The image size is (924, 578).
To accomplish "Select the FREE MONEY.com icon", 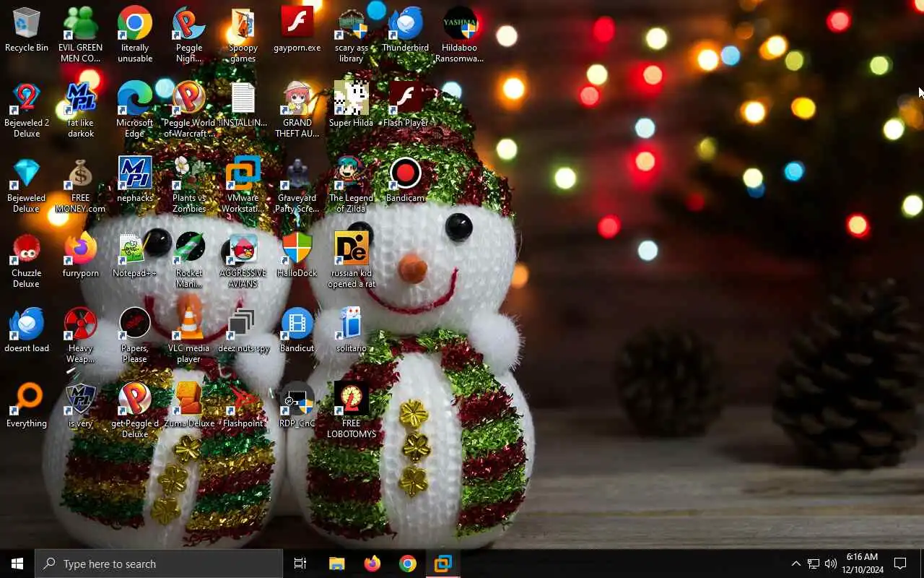I will (80, 185).
